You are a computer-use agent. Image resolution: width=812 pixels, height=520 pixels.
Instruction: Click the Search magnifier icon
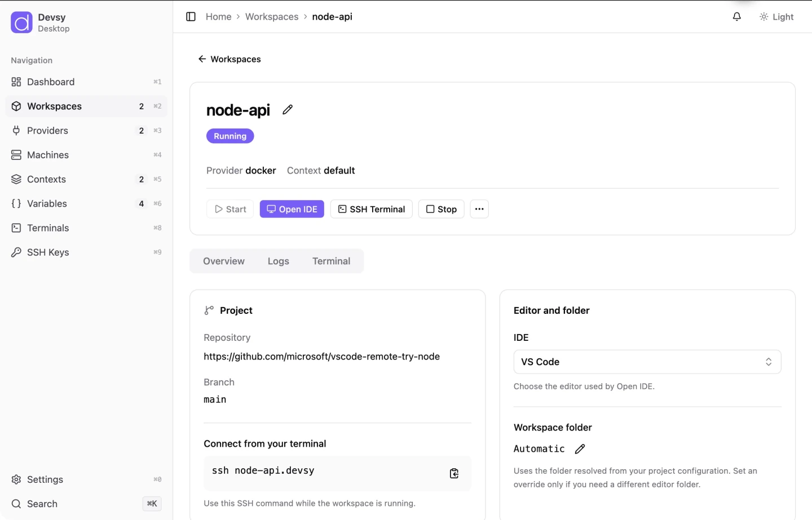[16, 504]
